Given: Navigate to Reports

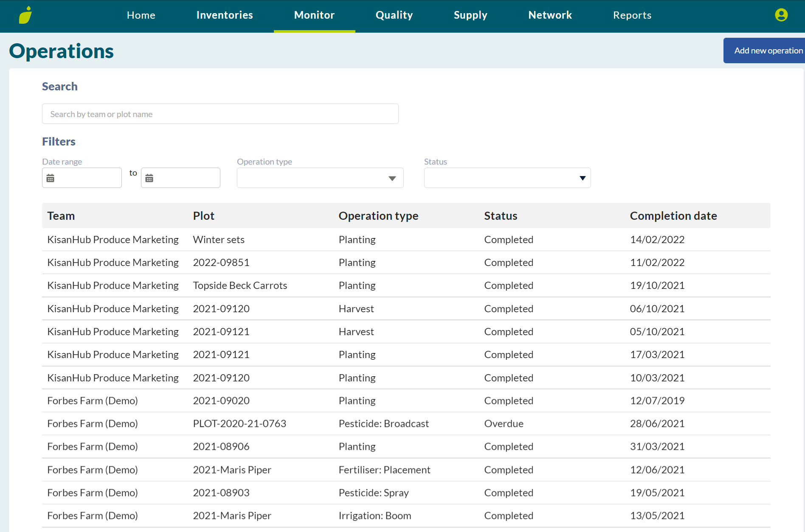Looking at the screenshot, I should pyautogui.click(x=632, y=15).
